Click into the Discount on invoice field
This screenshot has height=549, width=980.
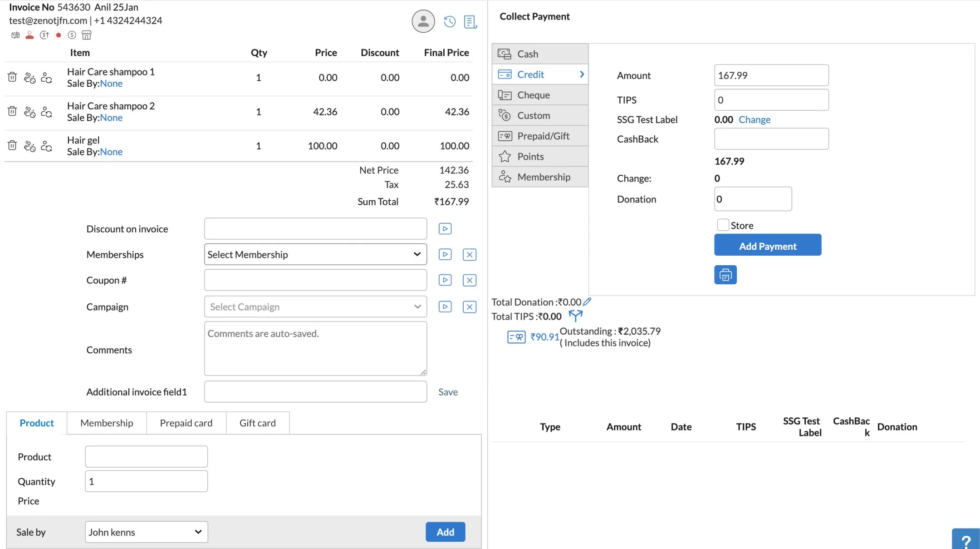click(x=315, y=229)
